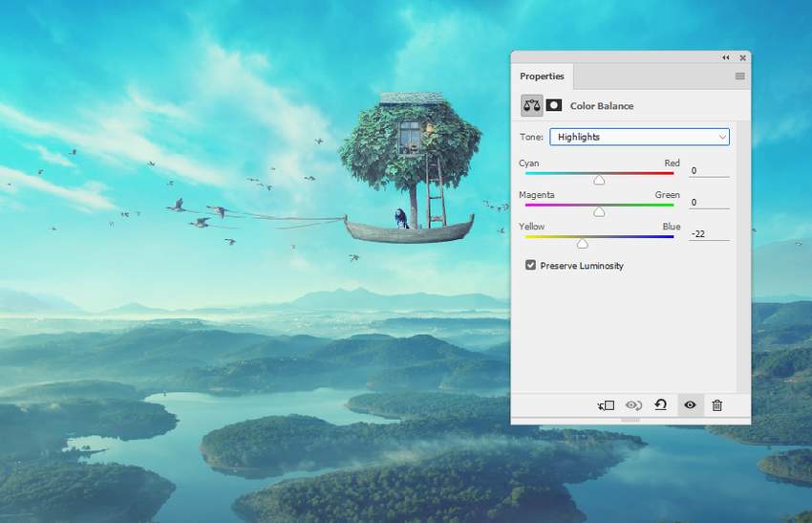Click the 'Red' label

[672, 163]
